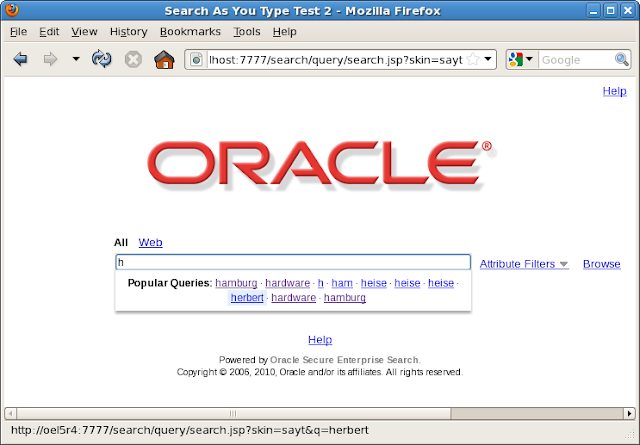The height and width of the screenshot is (445, 640).
Task: Click the magnifier search icon
Action: pos(622,60)
